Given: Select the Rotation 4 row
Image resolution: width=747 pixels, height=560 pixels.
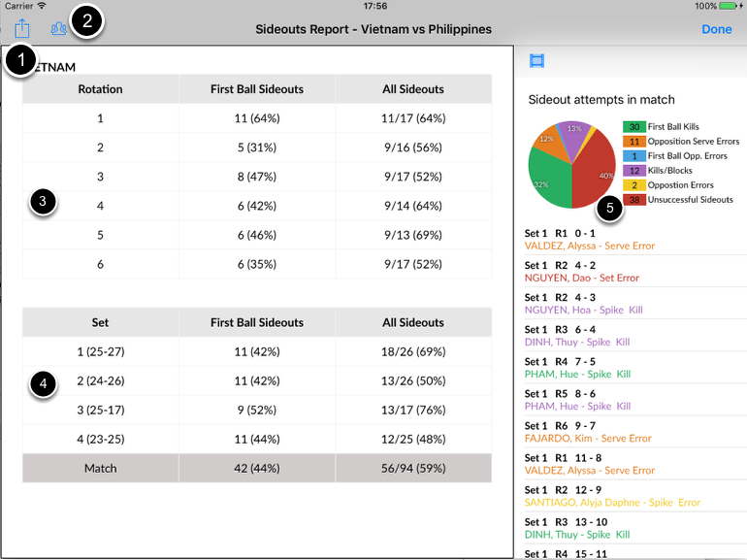Looking at the screenshot, I should [257, 205].
